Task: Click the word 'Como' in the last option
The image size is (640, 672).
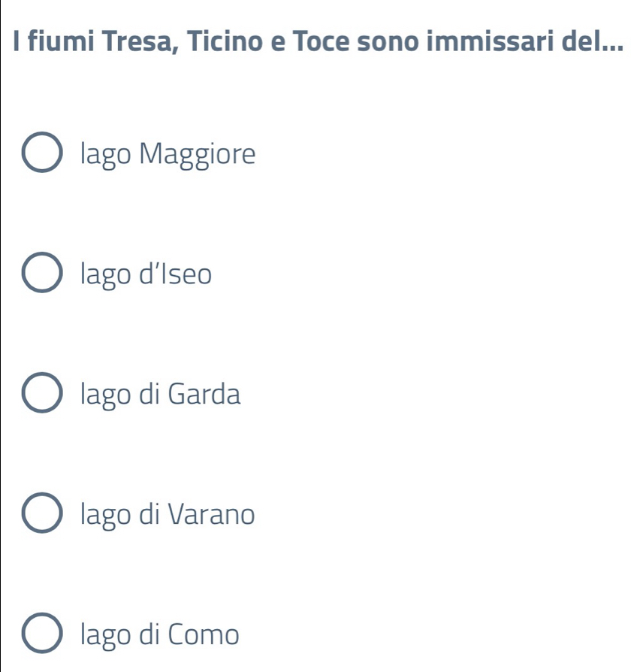Action: [204, 634]
